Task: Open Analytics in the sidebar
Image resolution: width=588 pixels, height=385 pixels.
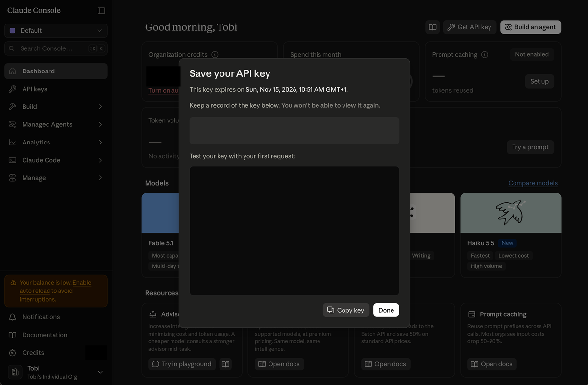Action: pos(56,142)
